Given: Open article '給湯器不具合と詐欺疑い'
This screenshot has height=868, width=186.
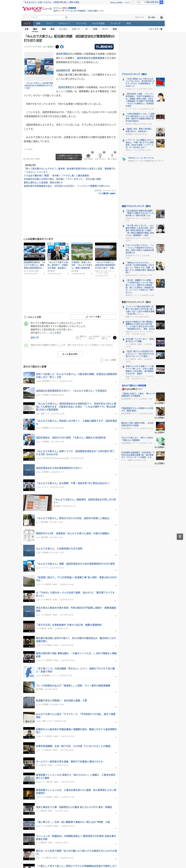Looking at the screenshot, I should point(61,700).
